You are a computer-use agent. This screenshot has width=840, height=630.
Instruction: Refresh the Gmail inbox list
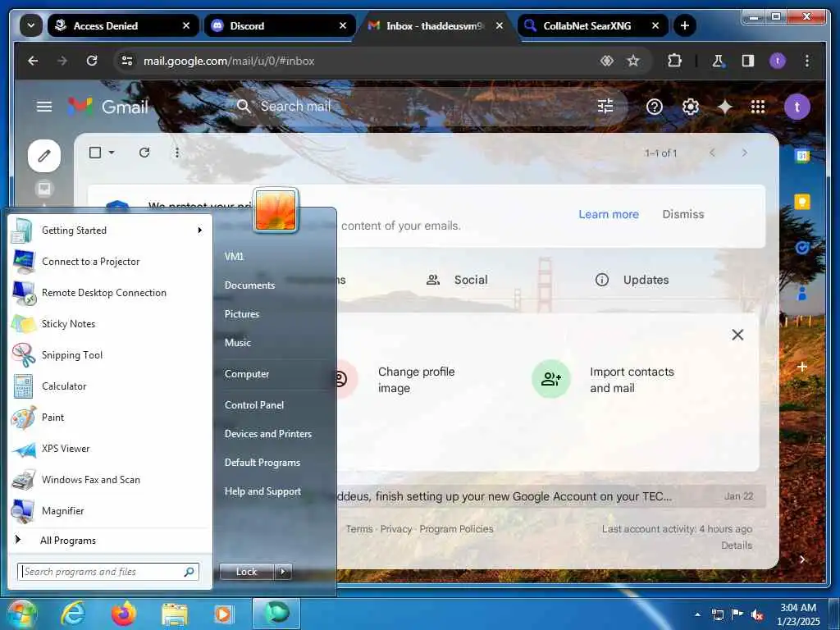[x=144, y=153]
